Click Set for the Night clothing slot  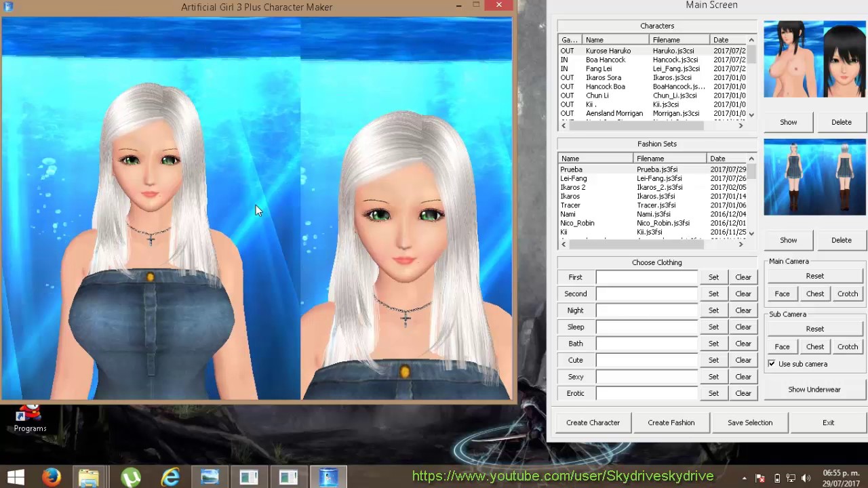coord(713,310)
